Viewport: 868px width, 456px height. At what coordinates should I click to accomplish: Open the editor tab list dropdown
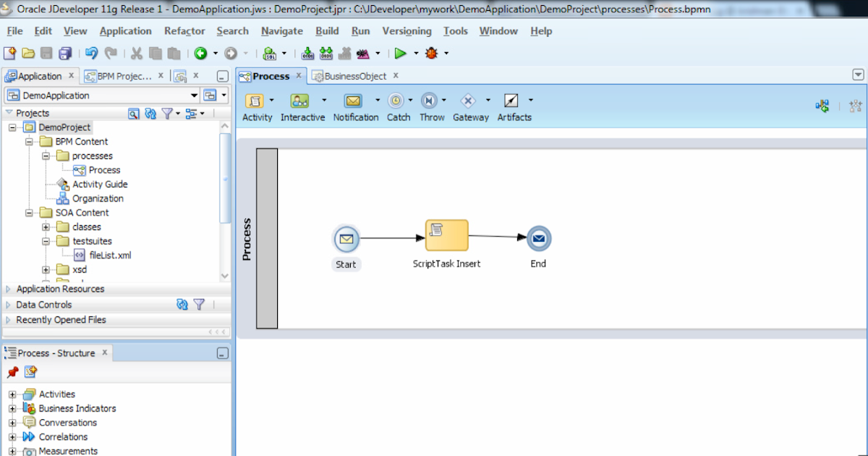(859, 75)
